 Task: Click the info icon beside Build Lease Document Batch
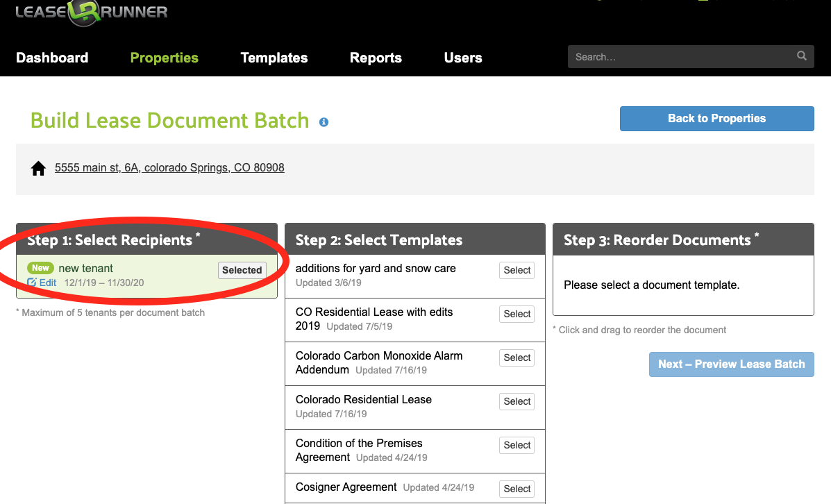coord(324,122)
